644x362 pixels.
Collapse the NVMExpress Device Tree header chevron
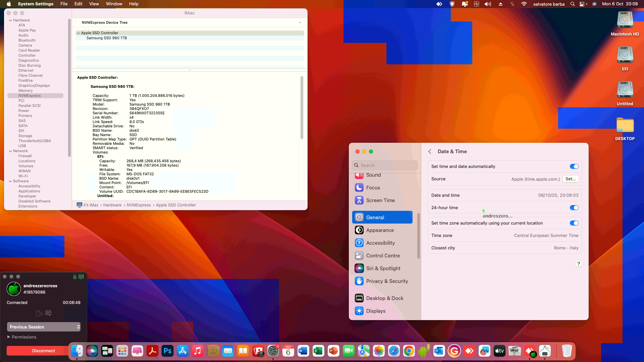pos(300,23)
